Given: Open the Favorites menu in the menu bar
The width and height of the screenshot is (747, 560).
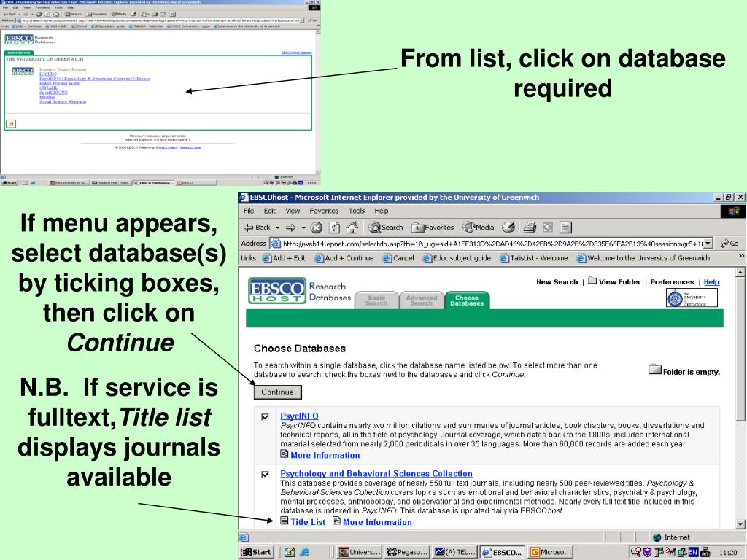Looking at the screenshot, I should [x=324, y=211].
